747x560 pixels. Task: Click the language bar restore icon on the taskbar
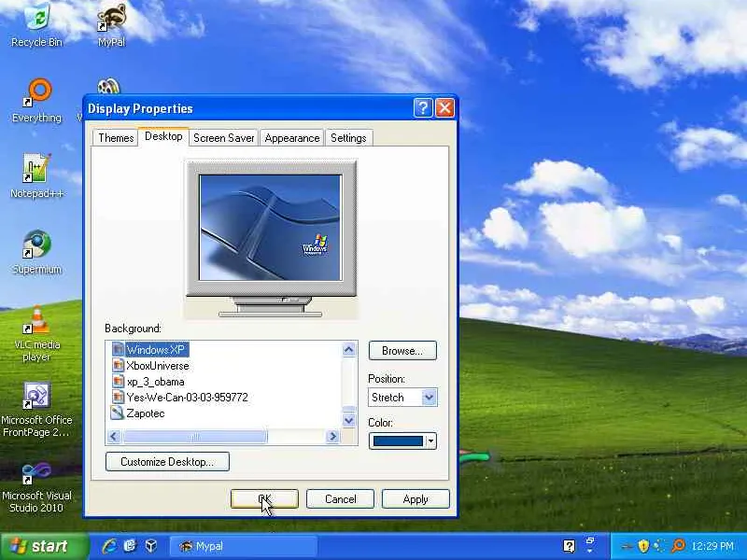(x=590, y=541)
